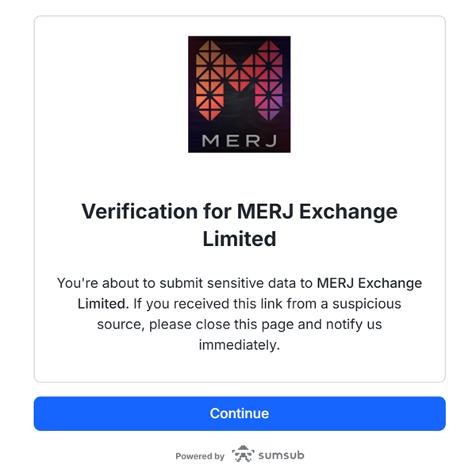Click the Sumsub robot icon
The height and width of the screenshot is (476, 476).
click(x=242, y=455)
